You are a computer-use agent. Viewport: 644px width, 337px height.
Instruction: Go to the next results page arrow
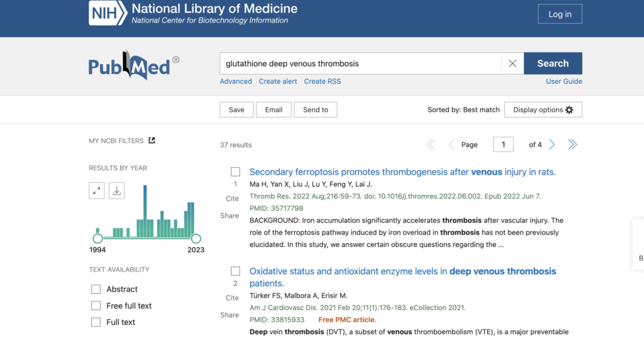point(552,145)
